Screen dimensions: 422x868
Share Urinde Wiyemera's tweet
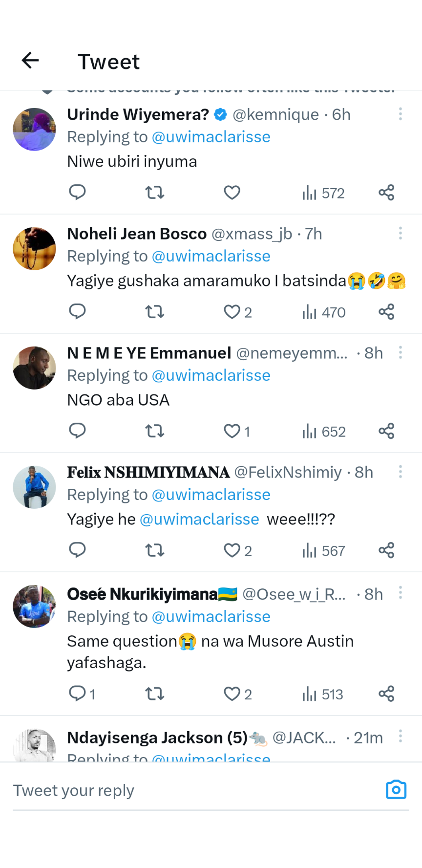[x=386, y=193]
